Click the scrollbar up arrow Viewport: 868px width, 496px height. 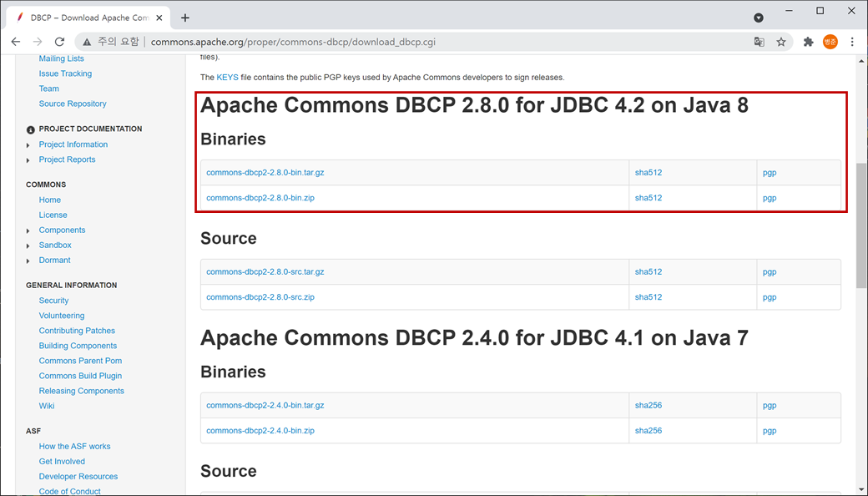click(861, 61)
